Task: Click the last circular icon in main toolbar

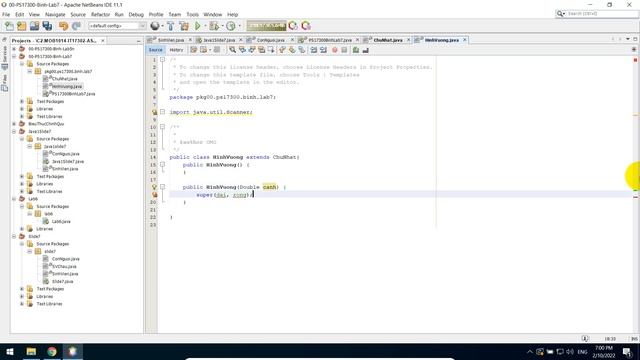Action: (306, 26)
